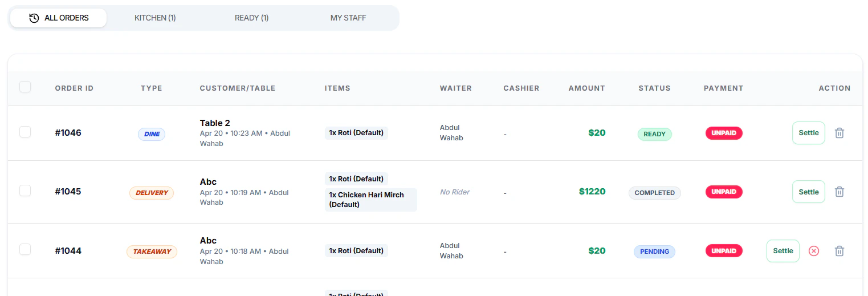The image size is (868, 296).
Task: Select the checkbox for order #1046
Action: [25, 132]
